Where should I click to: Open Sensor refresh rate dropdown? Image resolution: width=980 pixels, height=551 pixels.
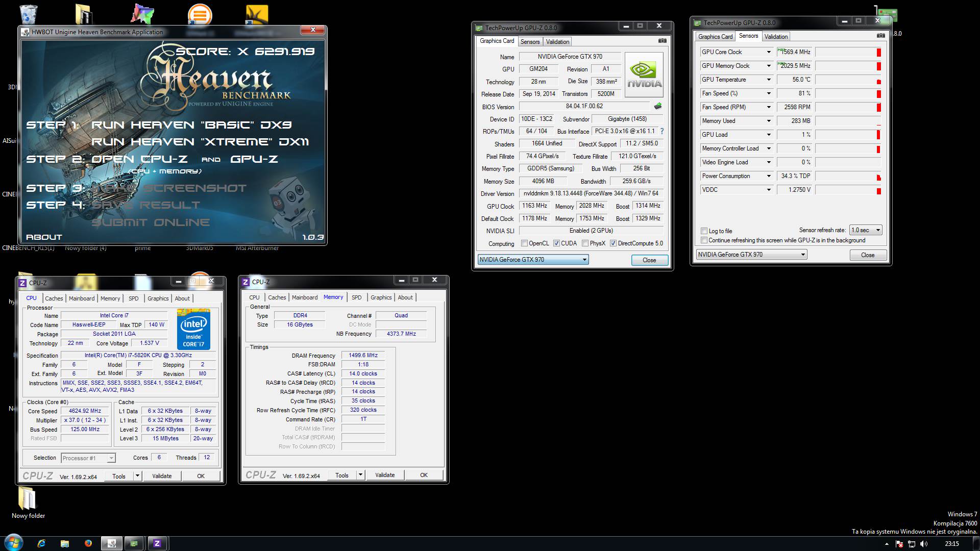(866, 230)
